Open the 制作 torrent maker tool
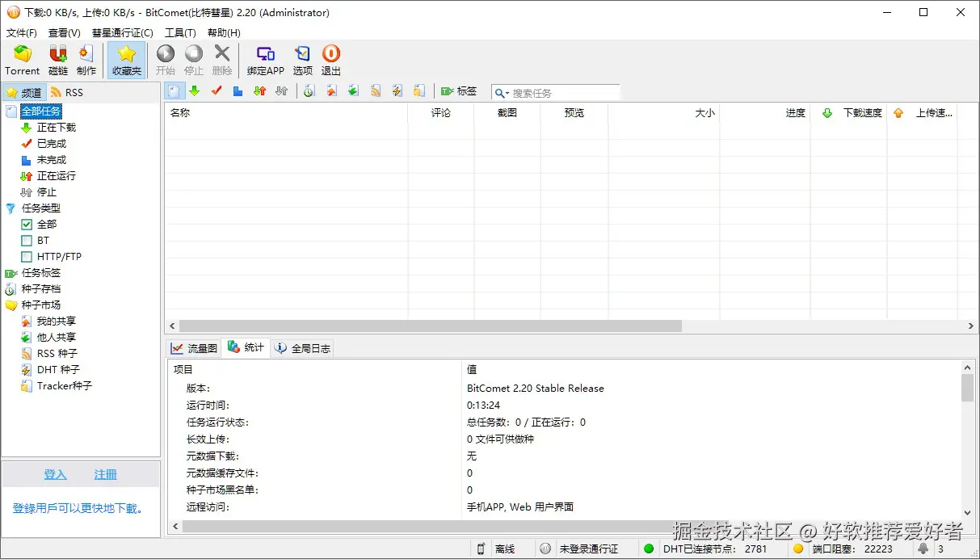Image resolution: width=980 pixels, height=559 pixels. click(86, 61)
